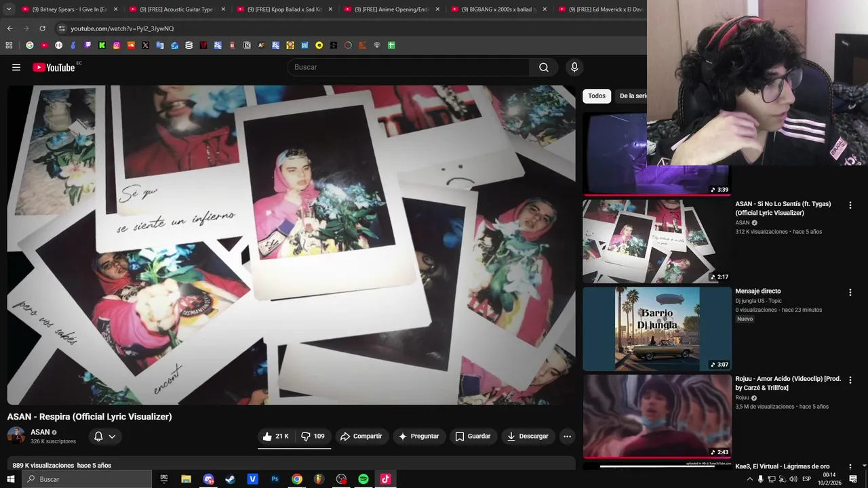Click the Windows taskbar search box
This screenshot has width=868, height=488.
pos(87,479)
